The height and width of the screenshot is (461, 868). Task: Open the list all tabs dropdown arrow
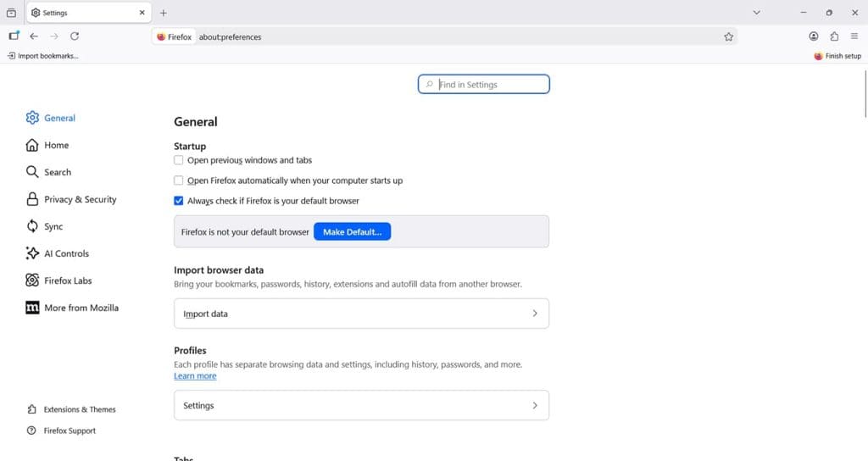757,12
